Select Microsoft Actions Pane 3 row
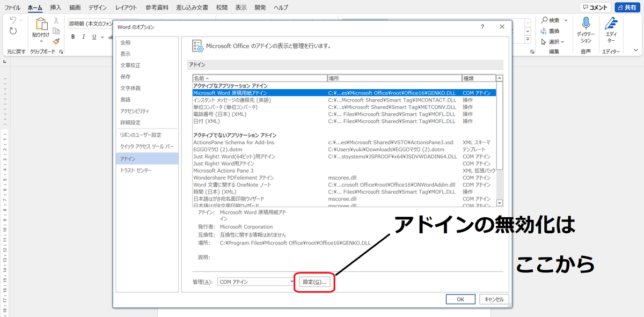 pyautogui.click(x=344, y=171)
